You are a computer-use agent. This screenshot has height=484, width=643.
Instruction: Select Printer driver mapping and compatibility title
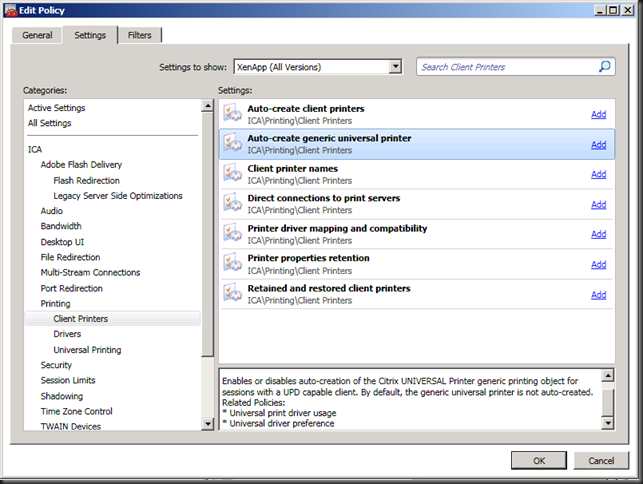click(337, 228)
